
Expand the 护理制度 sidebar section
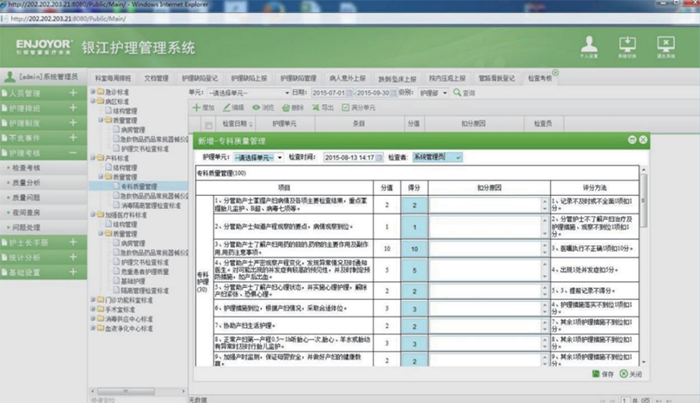pyautogui.click(x=73, y=122)
